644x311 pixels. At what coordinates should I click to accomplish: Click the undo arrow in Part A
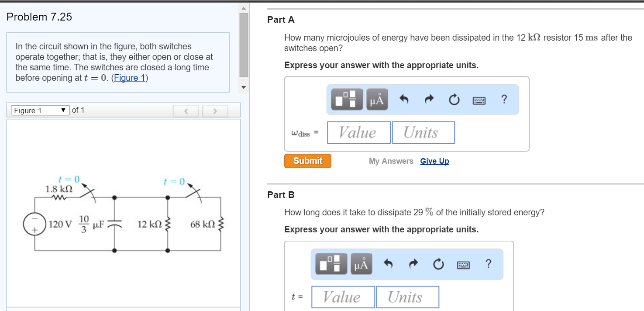tap(404, 100)
